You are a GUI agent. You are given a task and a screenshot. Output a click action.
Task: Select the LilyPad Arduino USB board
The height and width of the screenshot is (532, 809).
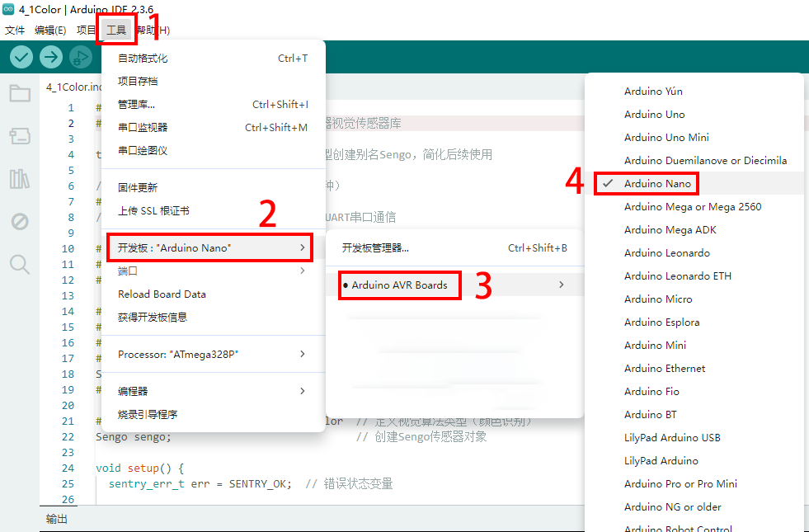point(694,438)
